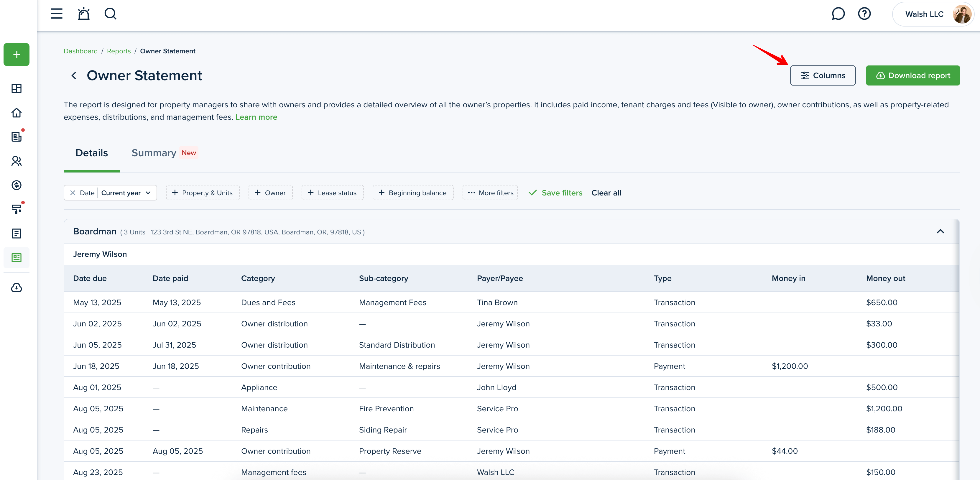Click the Columns button
This screenshot has height=480, width=980.
pyautogui.click(x=823, y=75)
